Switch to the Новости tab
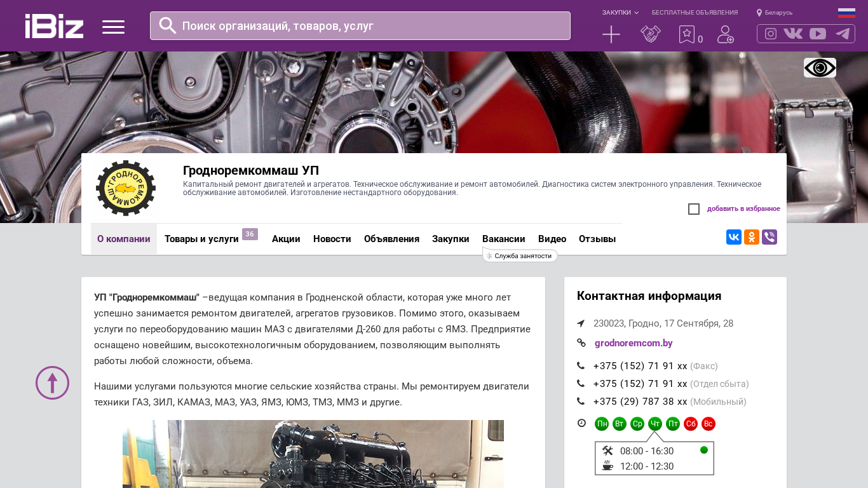 (x=332, y=239)
